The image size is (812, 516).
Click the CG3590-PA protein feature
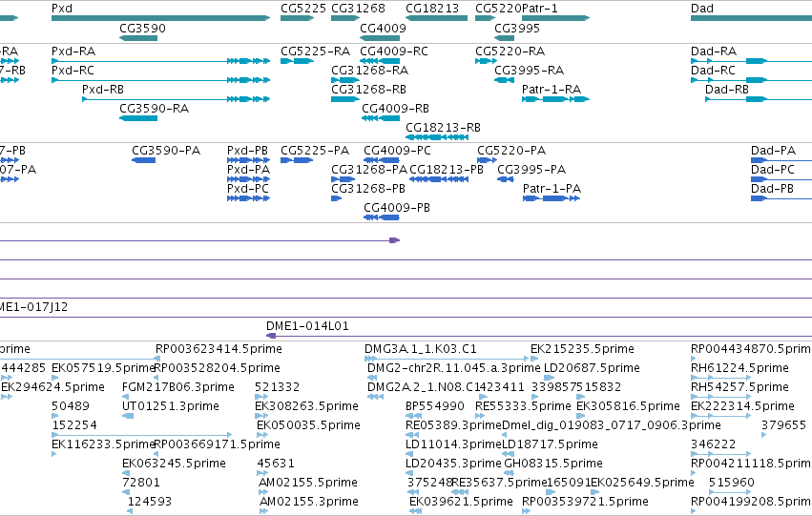point(144,160)
